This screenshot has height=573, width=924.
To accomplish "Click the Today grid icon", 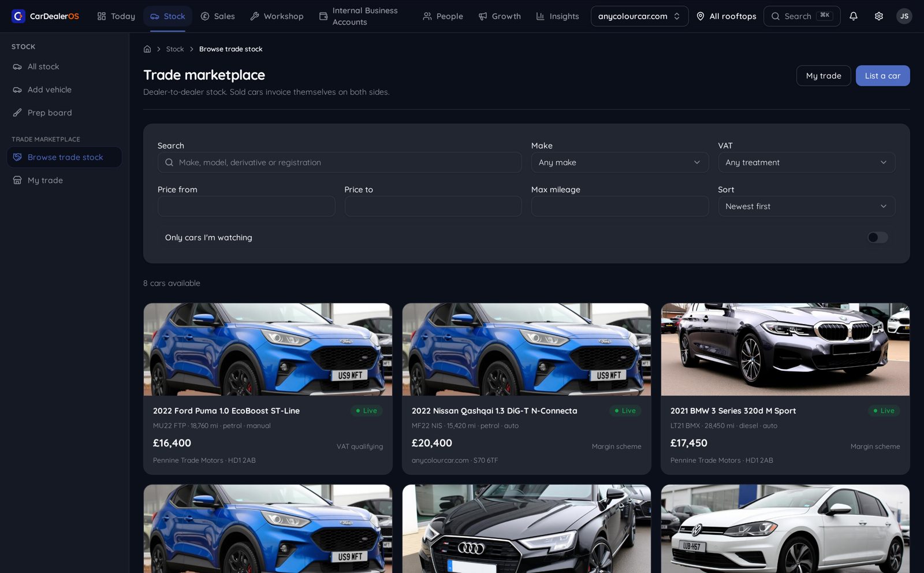I will click(x=102, y=16).
